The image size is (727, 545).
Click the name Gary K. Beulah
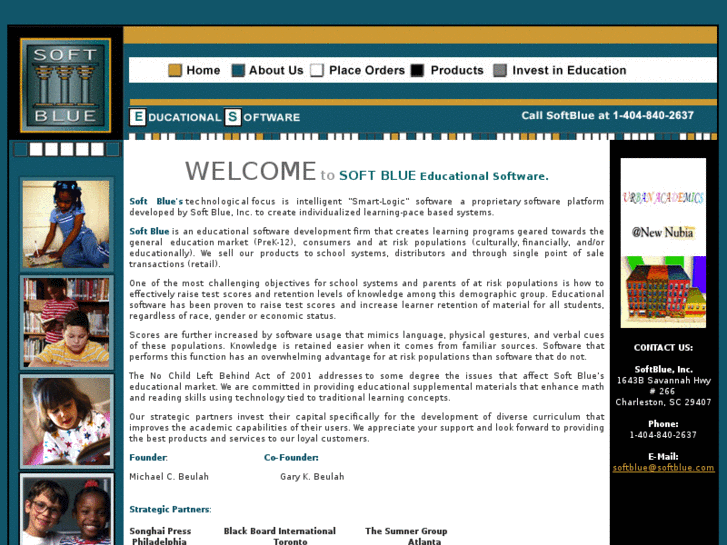tap(312, 477)
